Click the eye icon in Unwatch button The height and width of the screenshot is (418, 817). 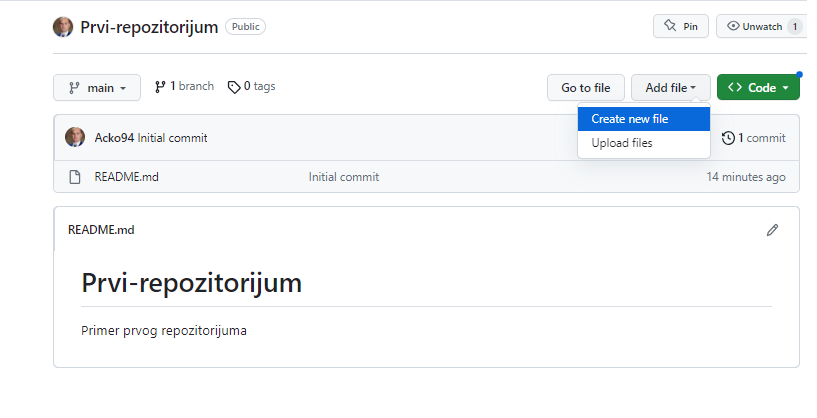pos(733,26)
